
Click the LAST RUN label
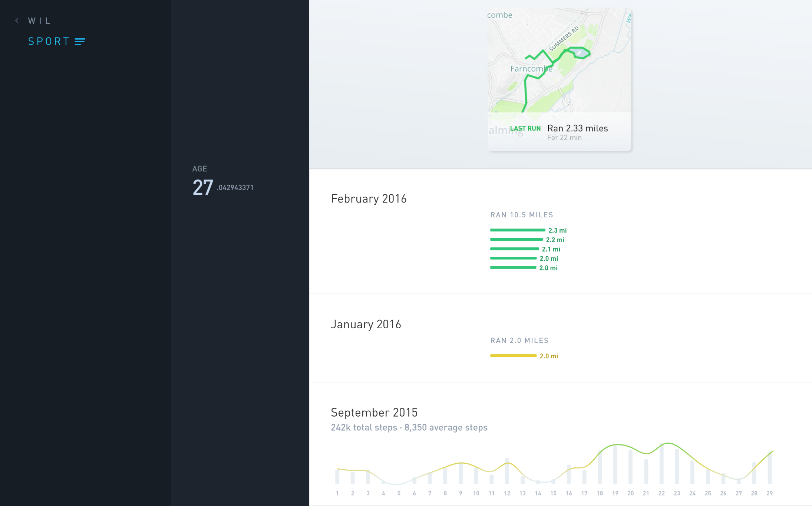click(525, 128)
